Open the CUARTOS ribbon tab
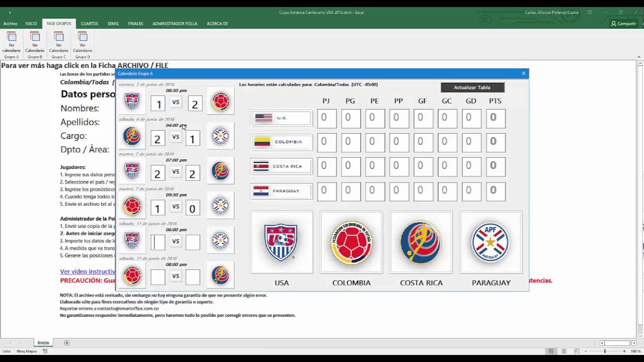This screenshot has width=644, height=362. [90, 24]
